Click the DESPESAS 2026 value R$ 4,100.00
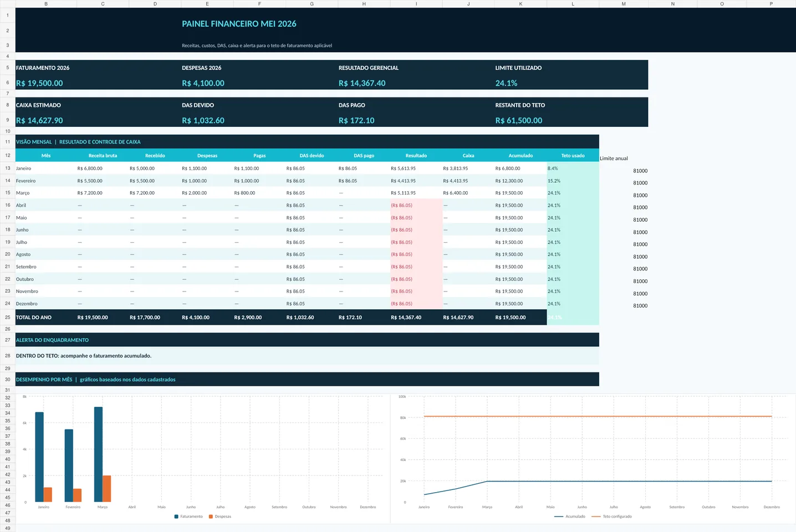Viewport: 796px width, 532px height. (203, 83)
